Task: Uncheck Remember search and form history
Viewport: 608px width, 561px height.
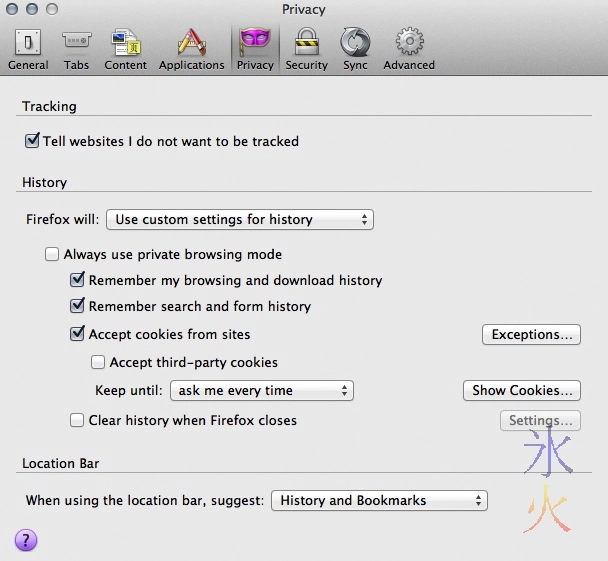Action: click(x=77, y=307)
